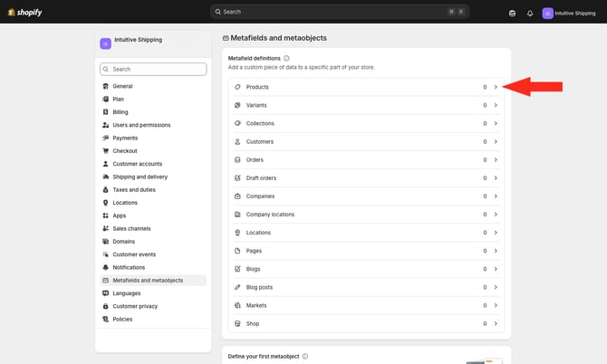Expand Markets row chevron
The image size is (607, 364).
click(496, 305)
